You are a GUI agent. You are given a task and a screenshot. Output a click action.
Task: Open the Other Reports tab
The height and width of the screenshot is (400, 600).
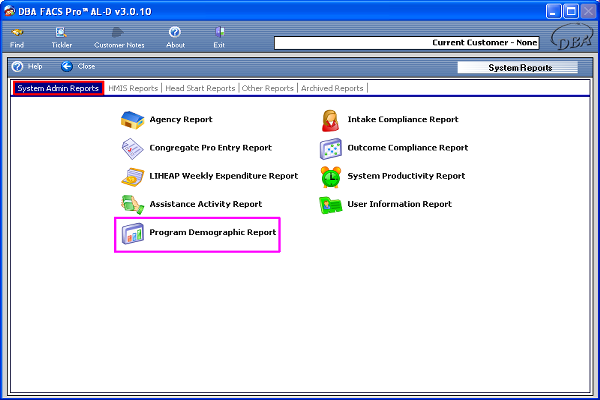269,89
